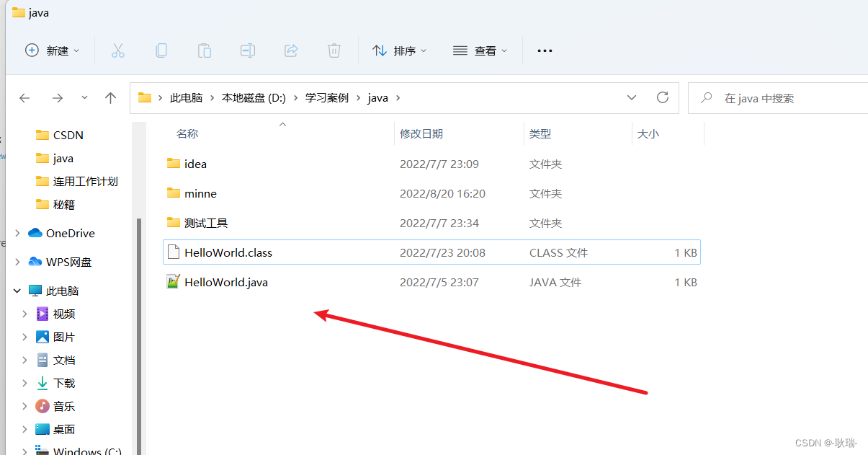Expand the chevron after java breadcrumb
868x455 pixels.
click(x=398, y=98)
